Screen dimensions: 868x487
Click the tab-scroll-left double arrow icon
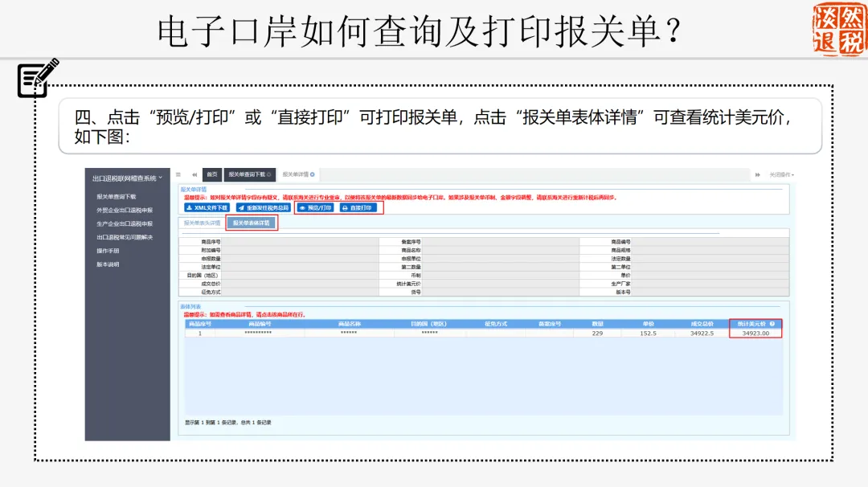click(194, 175)
